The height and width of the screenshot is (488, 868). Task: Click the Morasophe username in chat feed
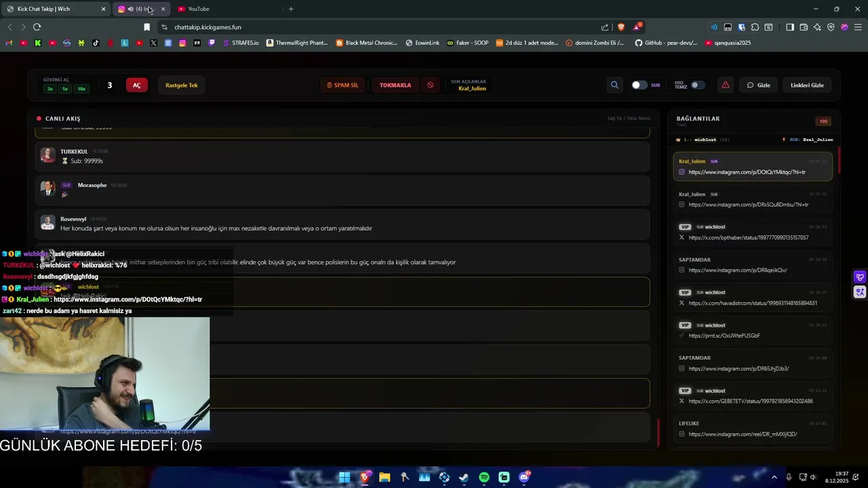[x=92, y=185]
